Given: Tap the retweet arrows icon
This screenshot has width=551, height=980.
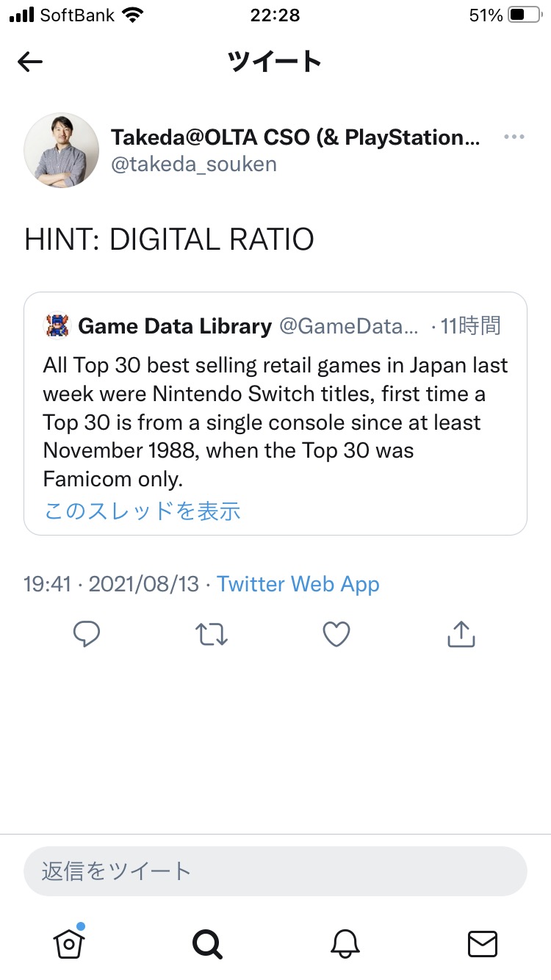Looking at the screenshot, I should click(212, 634).
